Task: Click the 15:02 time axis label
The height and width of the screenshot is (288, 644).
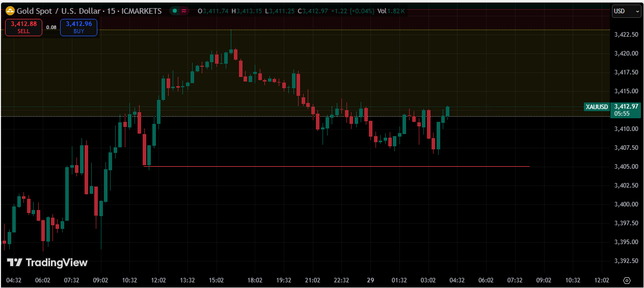Action: tap(217, 280)
